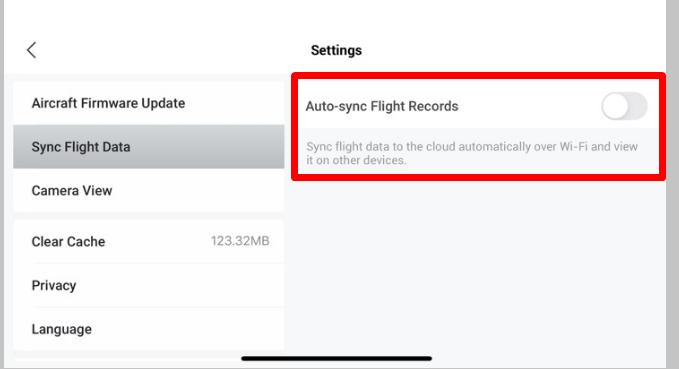Enable the Auto-sync Flight Records switch
679x369 pixels.
[x=624, y=106]
